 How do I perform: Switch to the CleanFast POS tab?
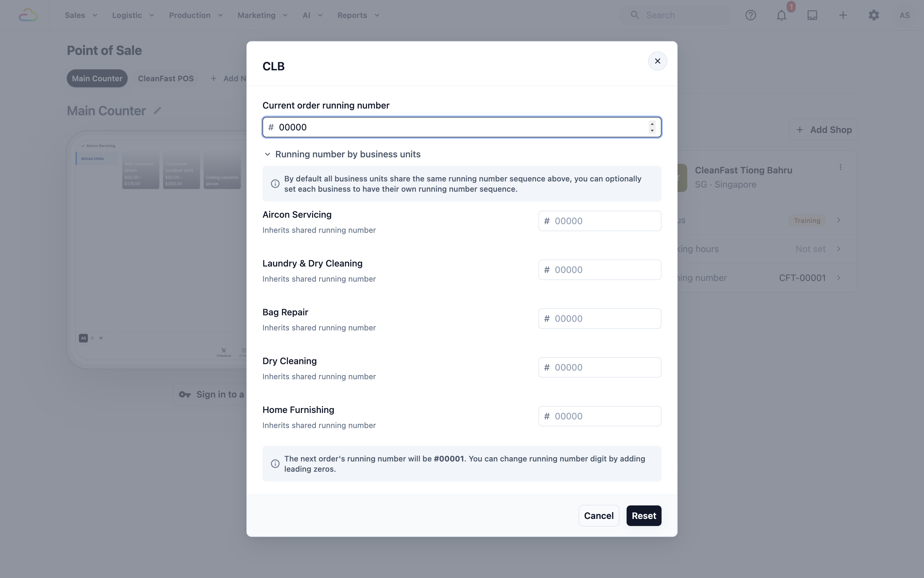[166, 78]
